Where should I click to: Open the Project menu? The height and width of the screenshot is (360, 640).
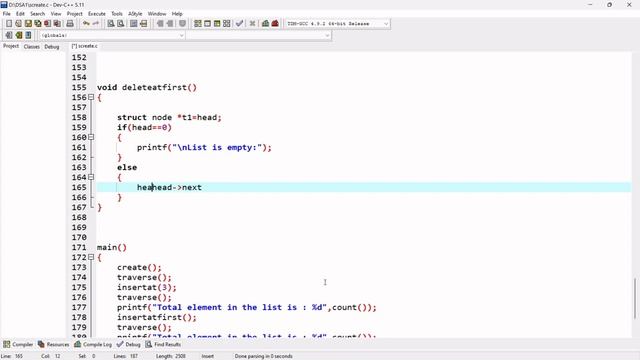point(75,13)
